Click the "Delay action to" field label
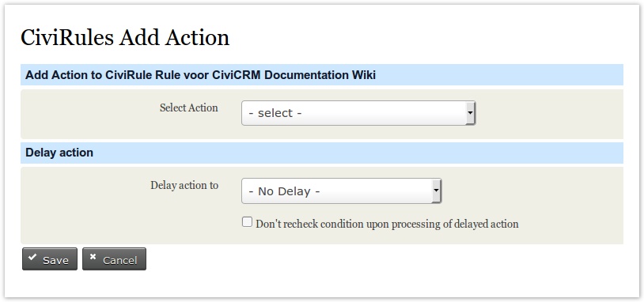The width and height of the screenshot is (644, 302). [184, 186]
